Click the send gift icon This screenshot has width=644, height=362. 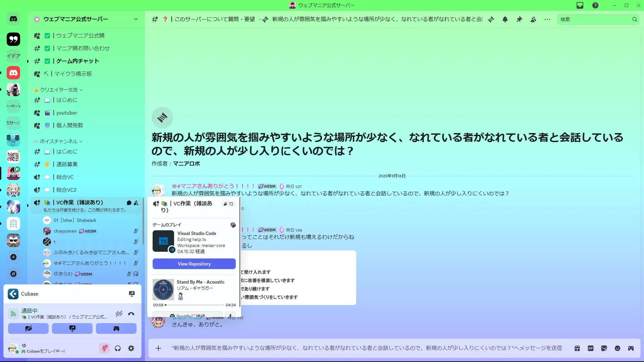577,348
